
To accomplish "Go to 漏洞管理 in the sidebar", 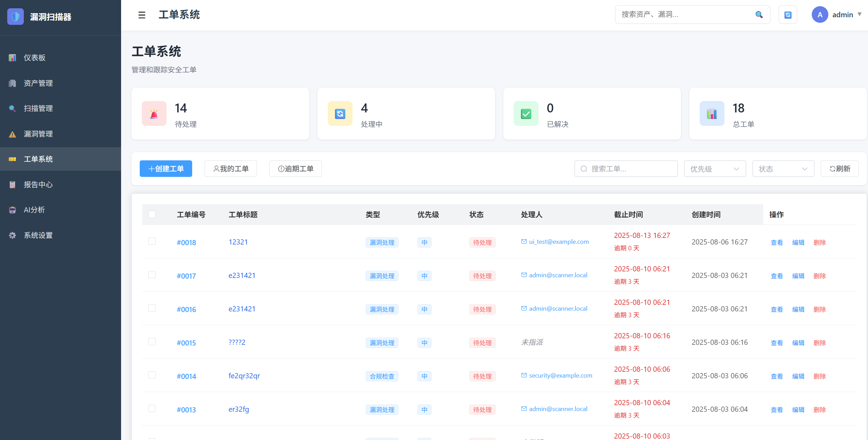I will [38, 134].
